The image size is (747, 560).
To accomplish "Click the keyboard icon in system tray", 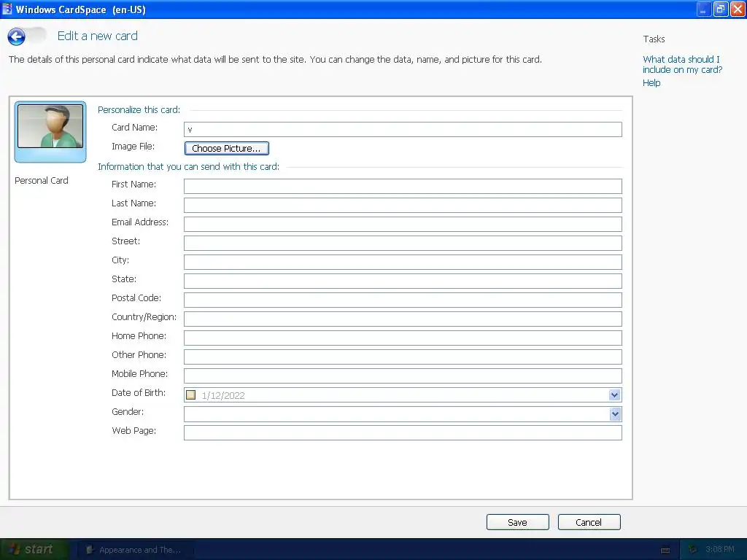I will [x=665, y=550].
